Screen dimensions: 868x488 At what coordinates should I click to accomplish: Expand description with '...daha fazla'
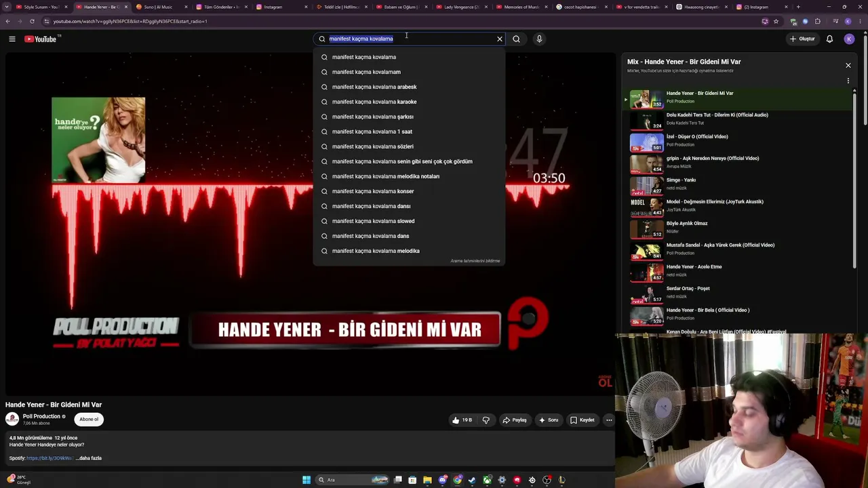89,458
